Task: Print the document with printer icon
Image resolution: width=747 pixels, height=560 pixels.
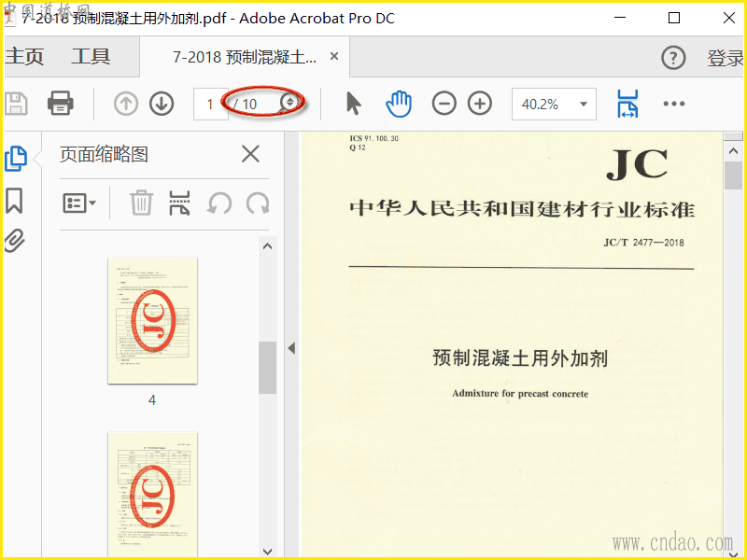Action: (60, 104)
